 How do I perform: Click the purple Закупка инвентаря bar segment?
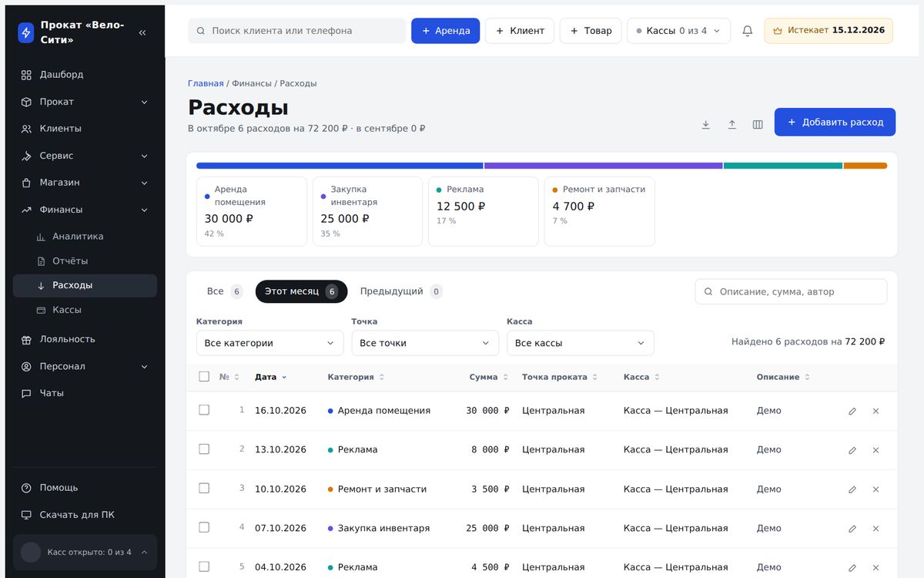coord(604,166)
